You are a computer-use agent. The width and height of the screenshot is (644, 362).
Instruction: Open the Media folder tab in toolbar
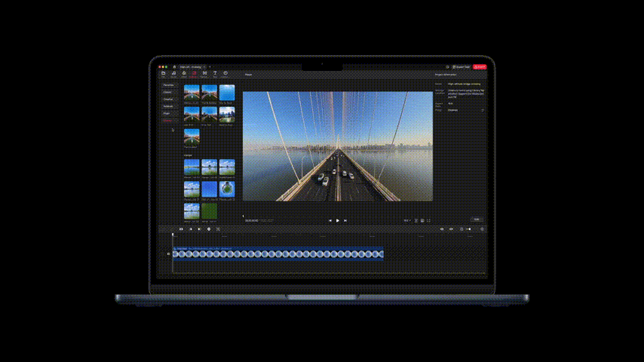click(x=164, y=74)
